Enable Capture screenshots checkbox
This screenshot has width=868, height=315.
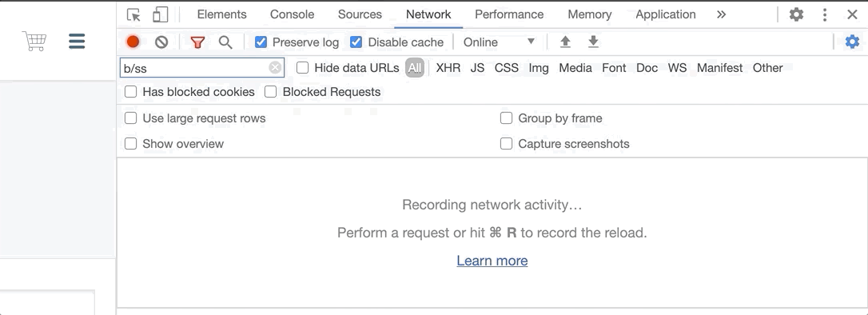(506, 144)
